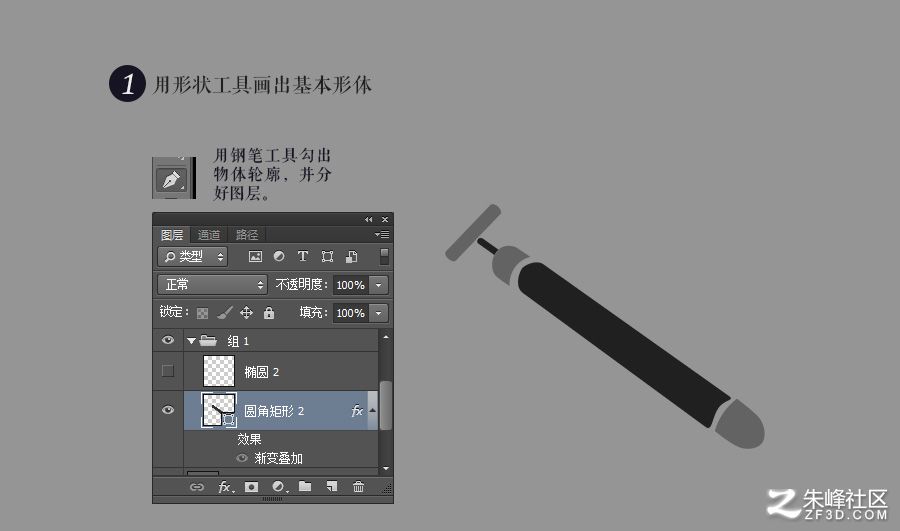Lock image pixels brush icon

[x=225, y=312]
